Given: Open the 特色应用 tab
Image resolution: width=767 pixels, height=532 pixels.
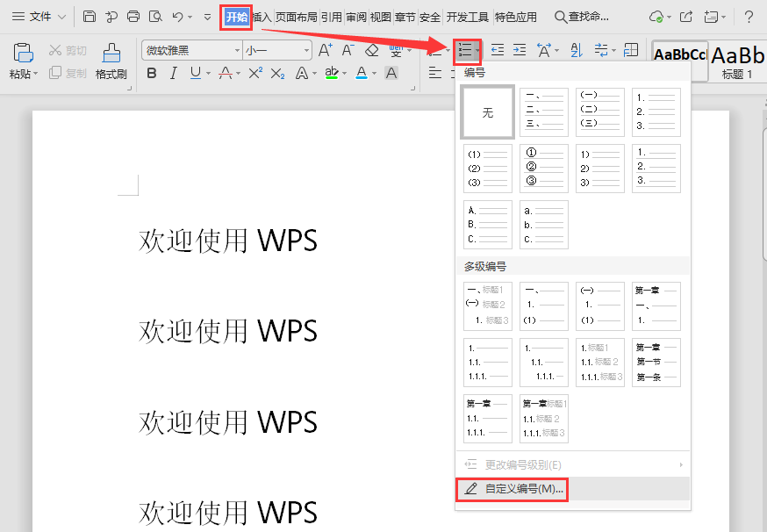Looking at the screenshot, I should (515, 18).
